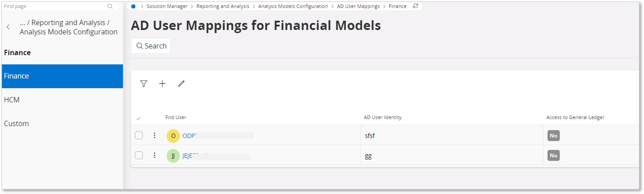Click the add (+) icon to create mapping

pos(162,84)
